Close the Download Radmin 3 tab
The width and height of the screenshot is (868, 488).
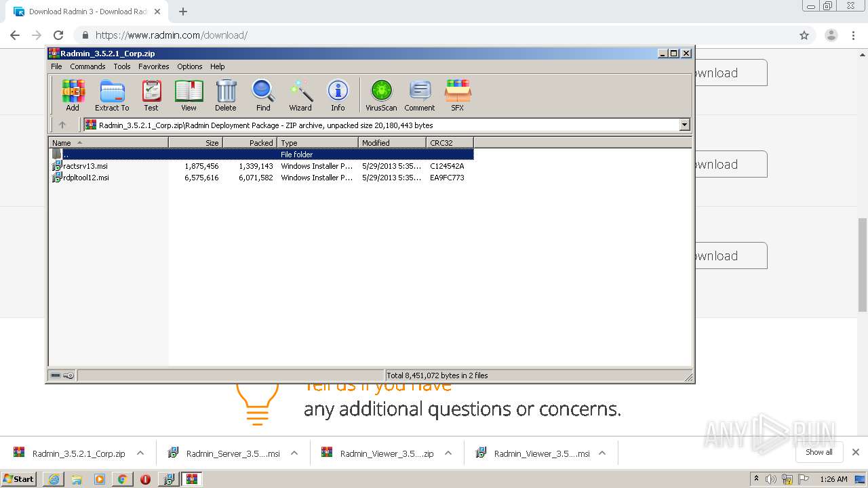pos(157,12)
